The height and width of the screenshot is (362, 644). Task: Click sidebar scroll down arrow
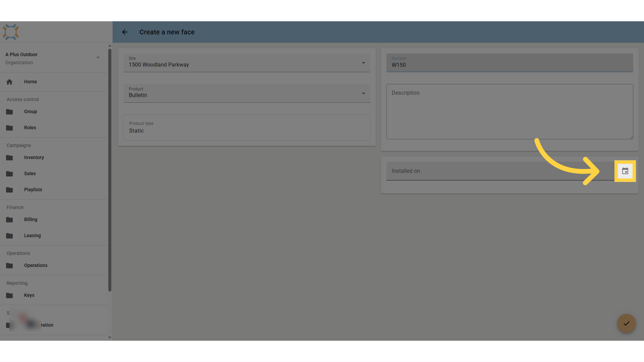point(110,338)
